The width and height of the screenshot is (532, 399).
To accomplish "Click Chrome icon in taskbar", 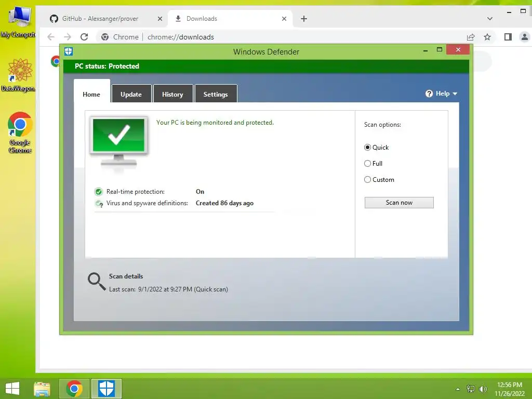I will tap(74, 389).
